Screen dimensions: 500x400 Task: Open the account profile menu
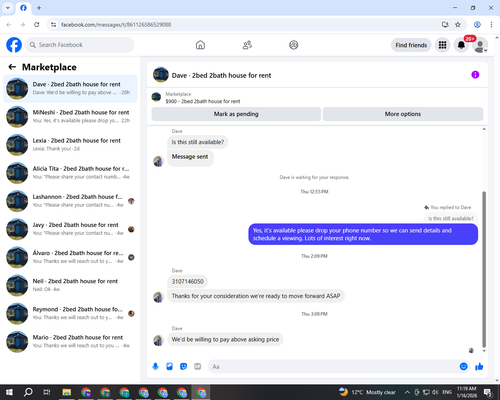(x=480, y=45)
